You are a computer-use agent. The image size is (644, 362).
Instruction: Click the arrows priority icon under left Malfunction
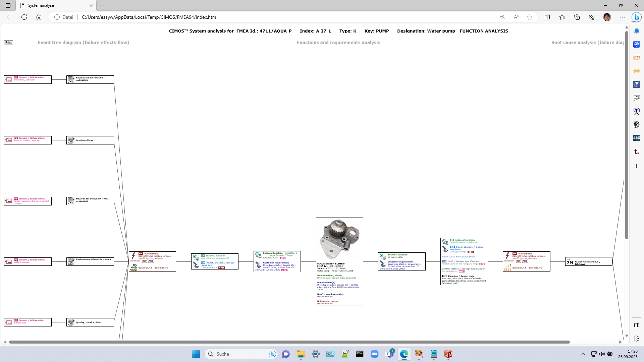134,267
